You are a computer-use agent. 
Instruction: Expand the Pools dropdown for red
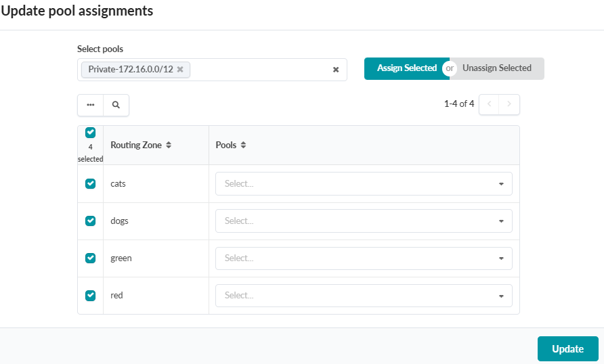(x=364, y=295)
